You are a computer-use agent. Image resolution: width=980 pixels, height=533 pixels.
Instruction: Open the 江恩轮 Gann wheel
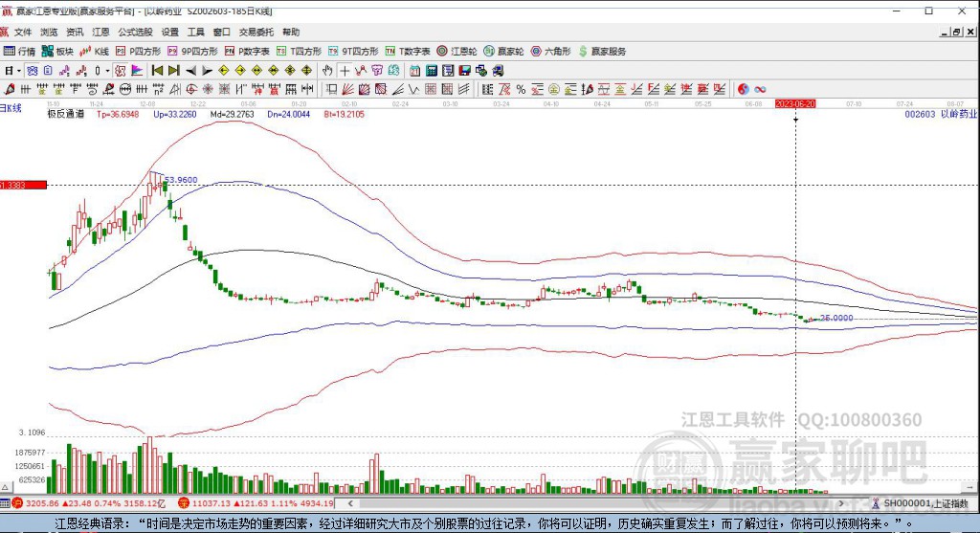point(457,52)
